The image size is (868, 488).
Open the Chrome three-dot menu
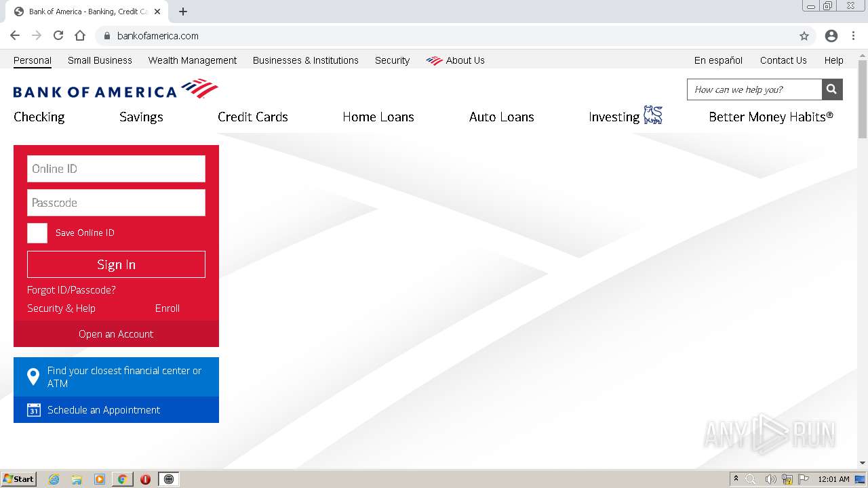853,36
